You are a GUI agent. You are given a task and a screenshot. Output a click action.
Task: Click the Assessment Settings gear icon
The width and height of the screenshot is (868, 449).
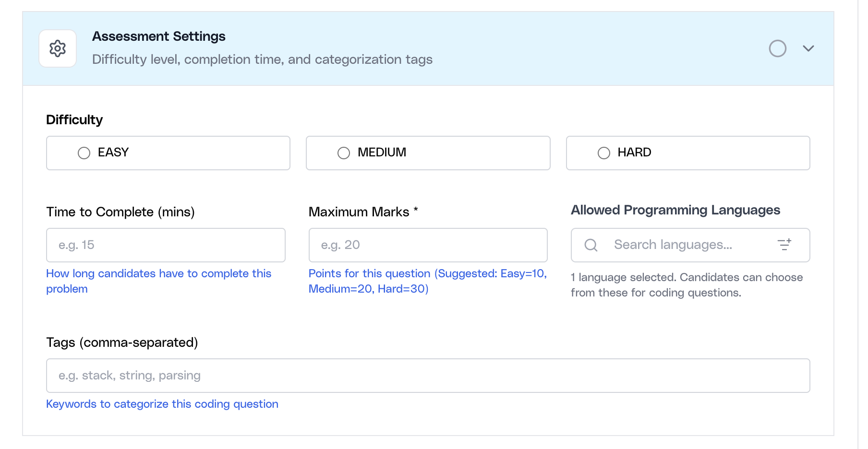pos(57,48)
